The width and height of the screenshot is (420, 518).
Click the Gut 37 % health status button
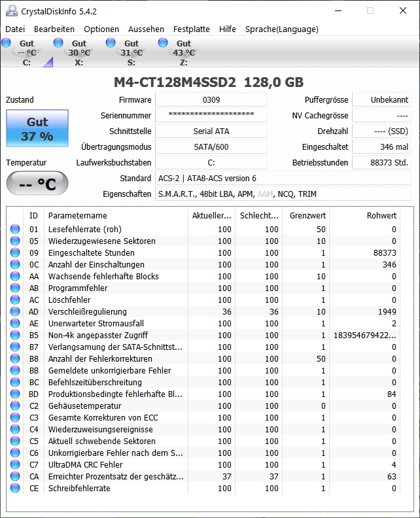click(37, 128)
